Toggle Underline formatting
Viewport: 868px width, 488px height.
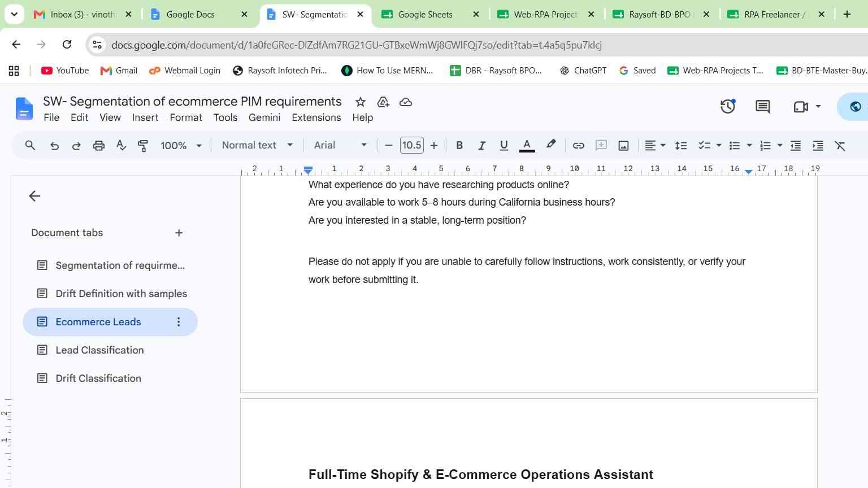pos(504,146)
